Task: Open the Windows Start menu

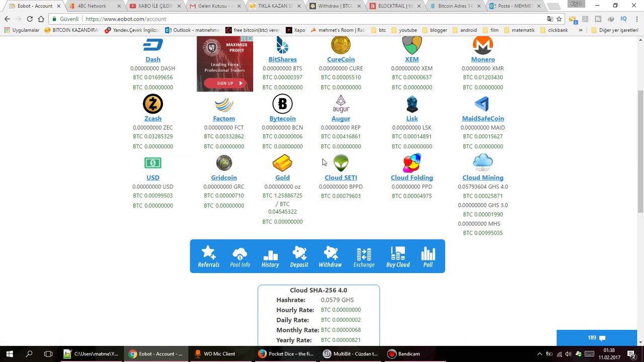Action: click(10, 354)
